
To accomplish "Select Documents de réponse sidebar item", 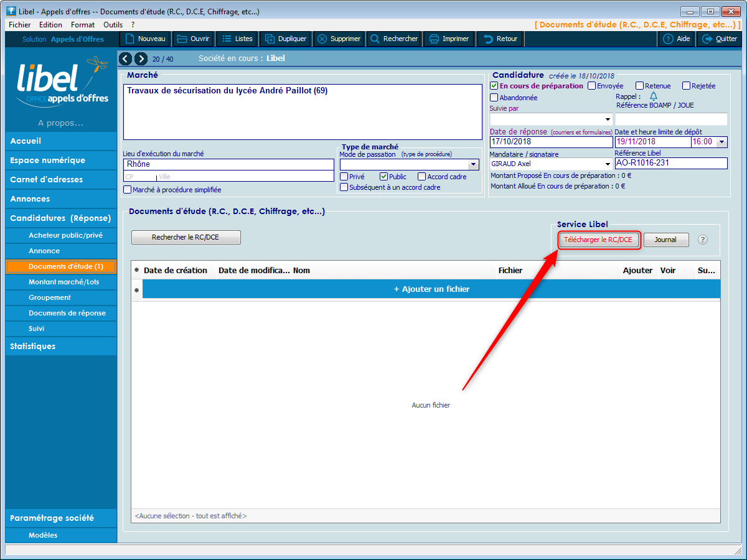I will 61,313.
